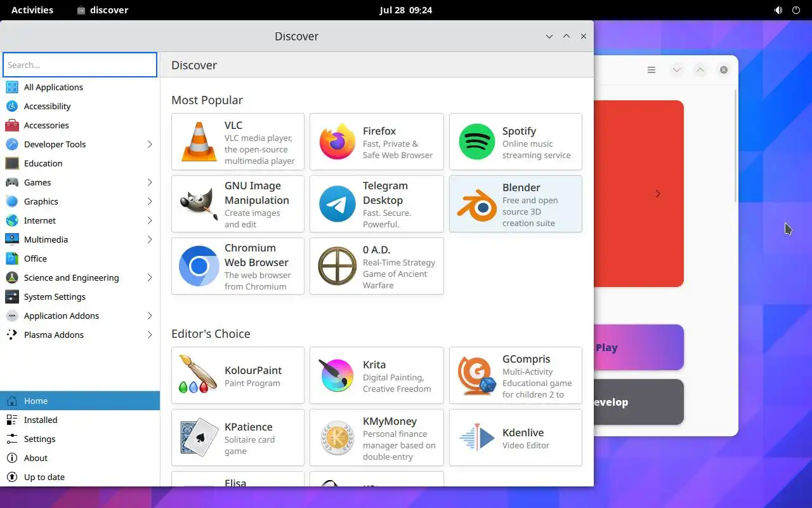Click the Home house icon
Screen dimensions: 812x508
[x=12, y=401]
